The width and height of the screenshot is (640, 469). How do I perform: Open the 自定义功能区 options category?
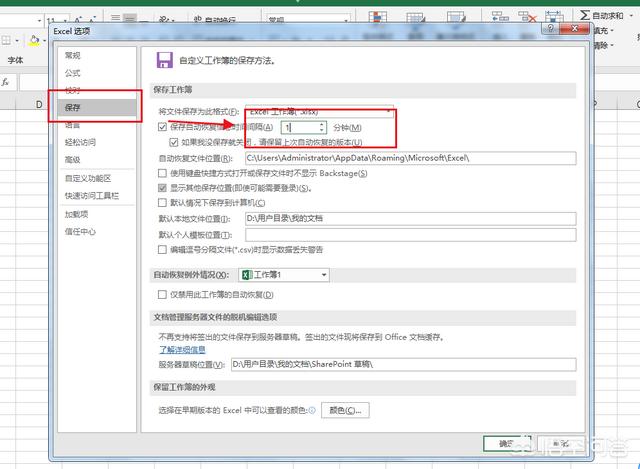(x=88, y=178)
